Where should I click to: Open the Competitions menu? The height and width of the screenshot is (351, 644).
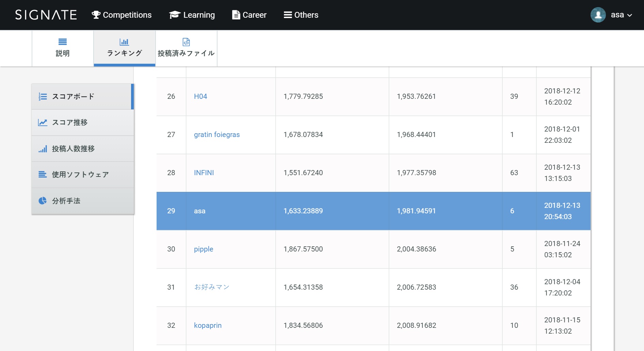pos(122,15)
